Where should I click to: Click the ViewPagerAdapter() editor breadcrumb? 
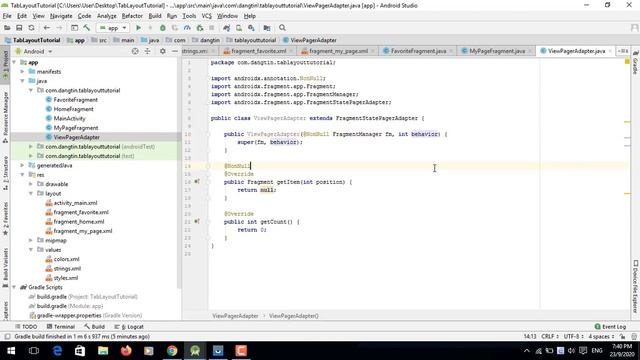click(x=293, y=316)
